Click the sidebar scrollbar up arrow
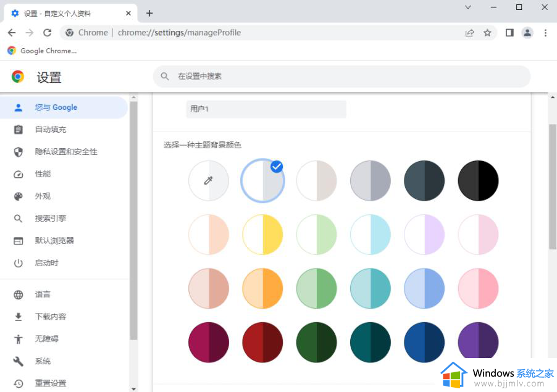557x392 pixels. coord(133,98)
